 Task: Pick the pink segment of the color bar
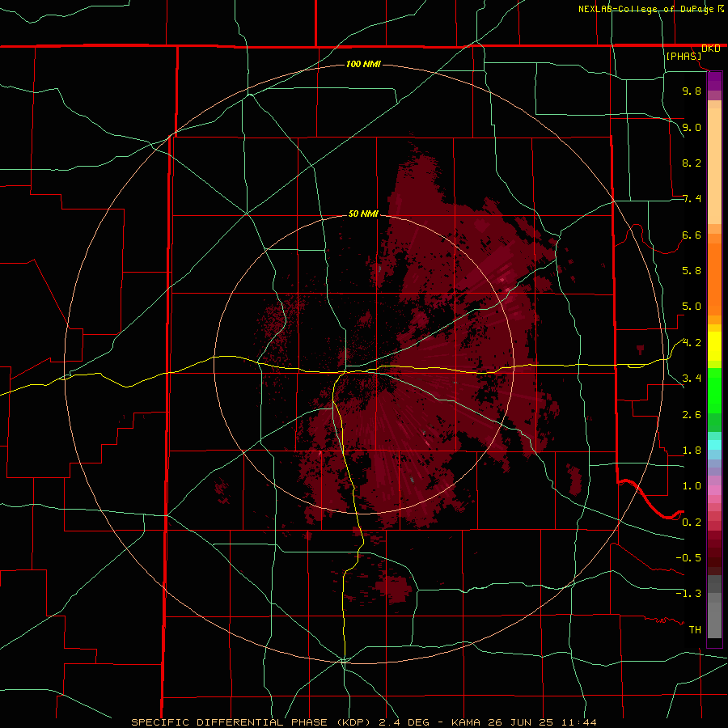(x=714, y=490)
